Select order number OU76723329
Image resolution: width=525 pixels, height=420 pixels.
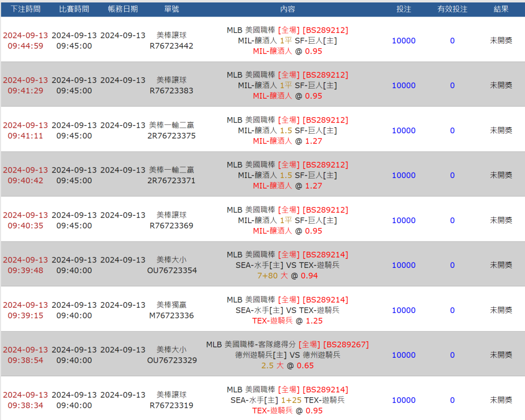click(172, 360)
